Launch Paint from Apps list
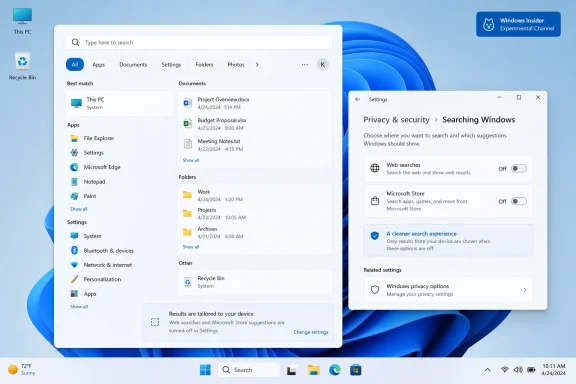This screenshot has height=384, width=576. pos(83,196)
